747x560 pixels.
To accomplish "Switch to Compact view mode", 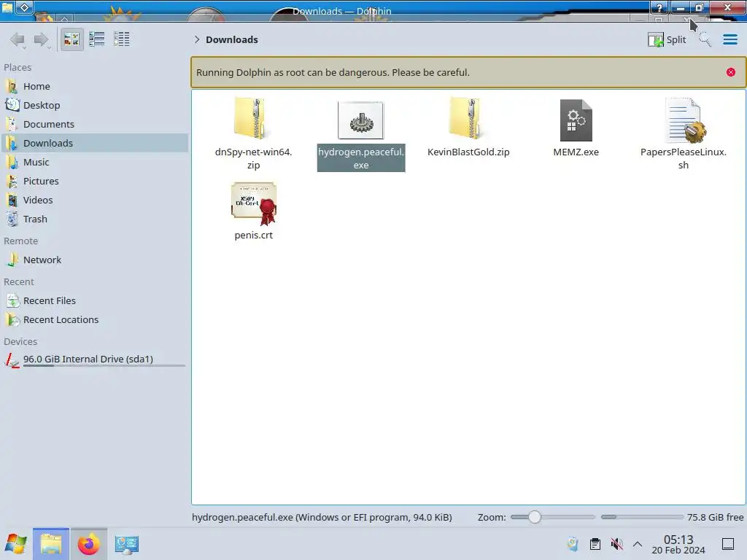I will point(97,39).
